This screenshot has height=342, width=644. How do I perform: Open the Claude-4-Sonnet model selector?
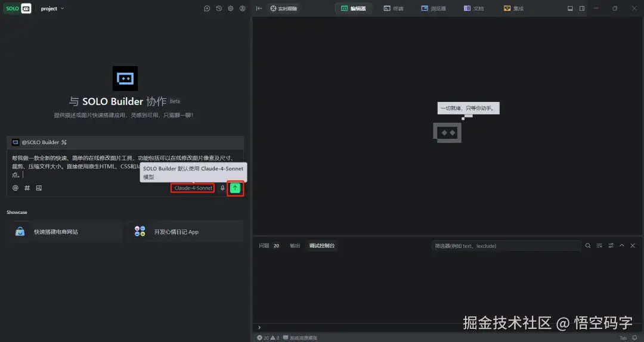(193, 188)
